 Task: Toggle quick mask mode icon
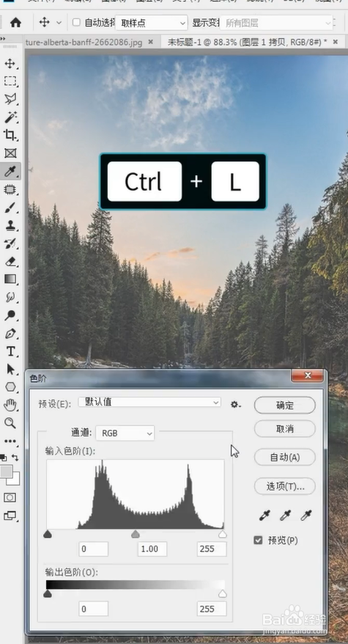point(10,497)
